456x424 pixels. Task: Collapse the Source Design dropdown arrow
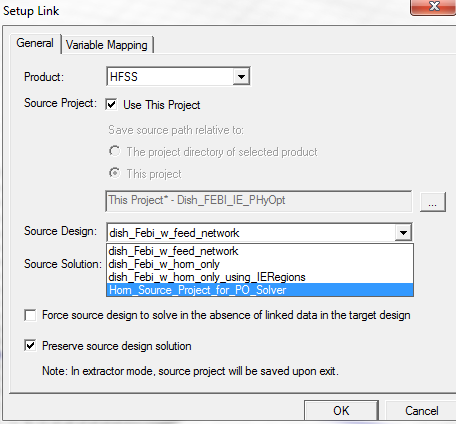(x=403, y=232)
